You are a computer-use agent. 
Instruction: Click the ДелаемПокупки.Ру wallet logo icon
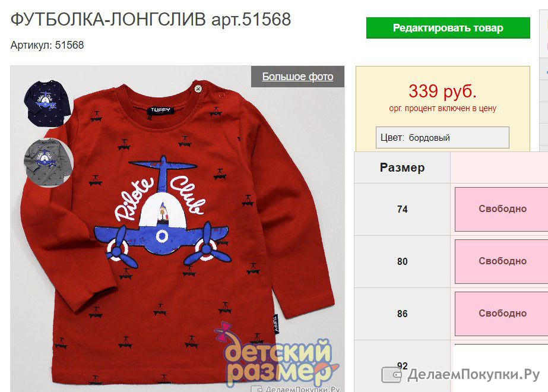click(x=391, y=375)
